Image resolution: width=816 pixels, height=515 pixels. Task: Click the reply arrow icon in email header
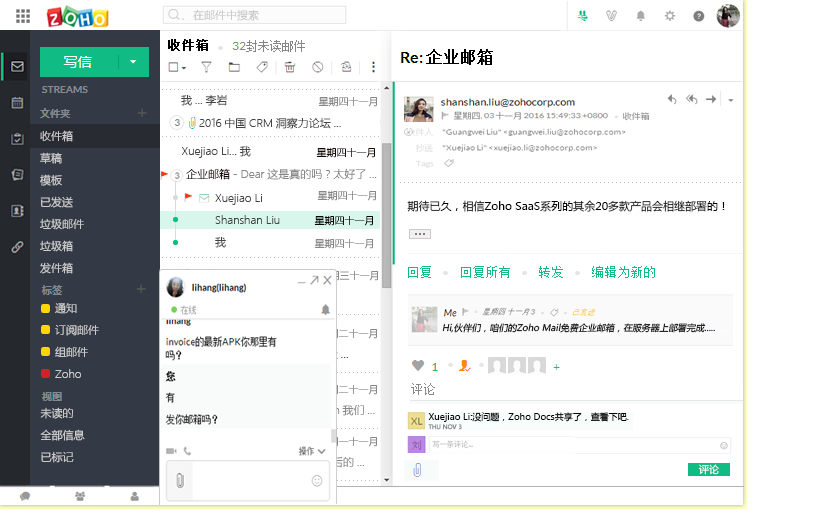(672, 99)
